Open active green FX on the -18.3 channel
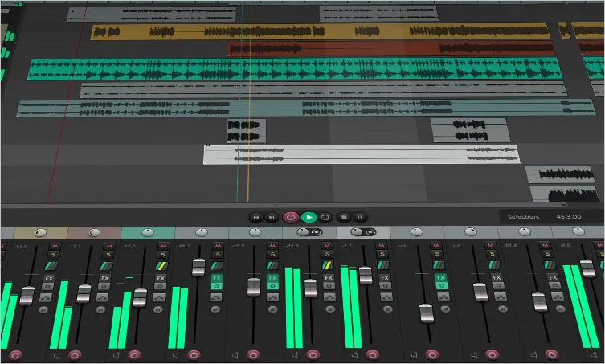The height and width of the screenshot is (364, 605). coord(216,278)
